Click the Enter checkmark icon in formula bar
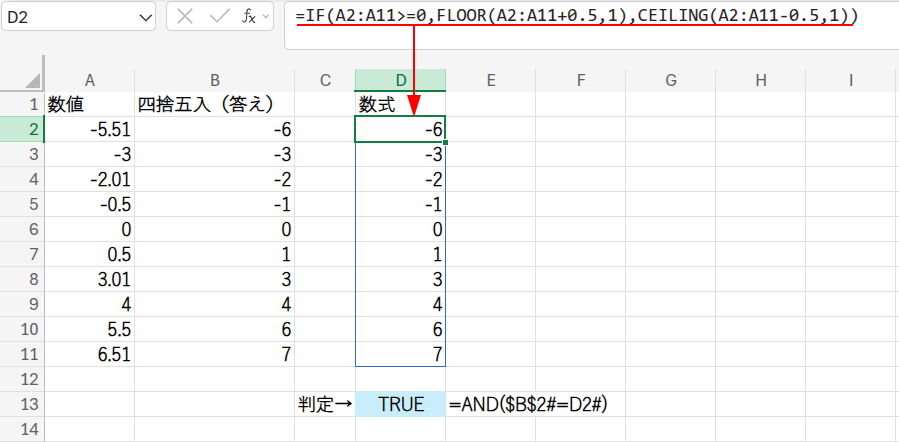899x442 pixels. point(217,17)
